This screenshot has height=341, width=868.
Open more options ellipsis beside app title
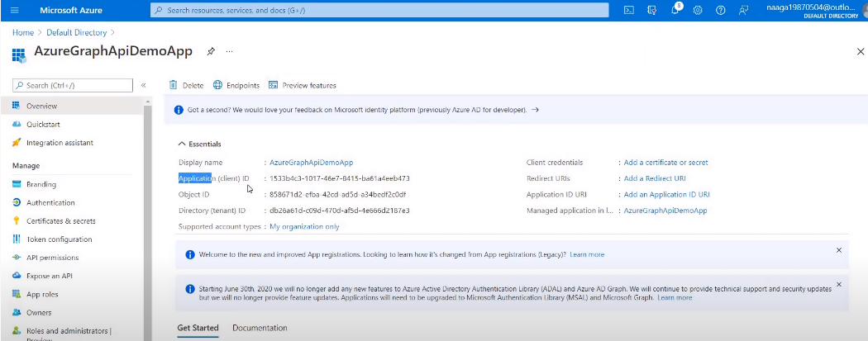[229, 51]
